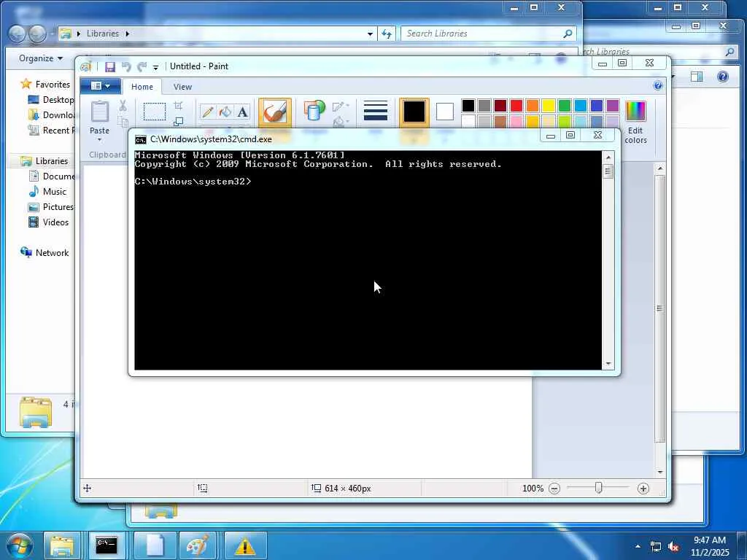This screenshot has height=560, width=747.
Task: Click Undo arrow in Paint title bar
Action: point(126,66)
